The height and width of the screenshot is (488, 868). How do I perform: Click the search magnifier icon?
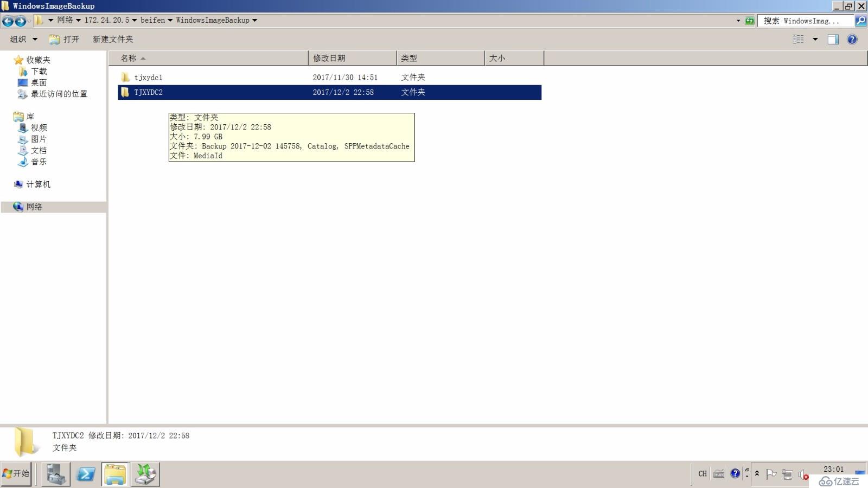tap(860, 21)
